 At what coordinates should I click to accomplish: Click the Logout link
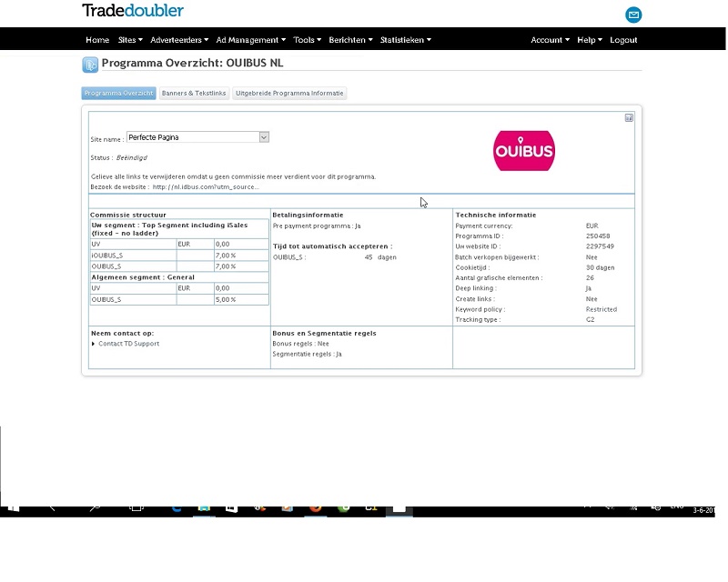(623, 40)
